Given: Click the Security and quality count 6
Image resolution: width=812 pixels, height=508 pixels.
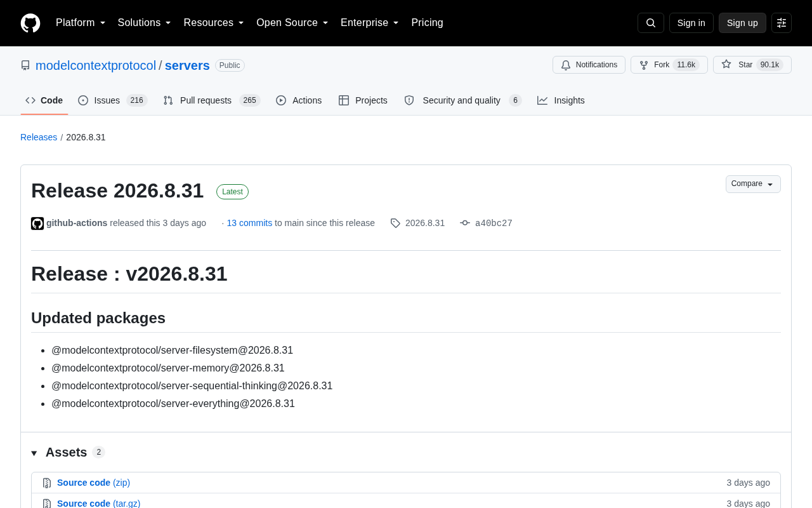Looking at the screenshot, I should (x=515, y=100).
